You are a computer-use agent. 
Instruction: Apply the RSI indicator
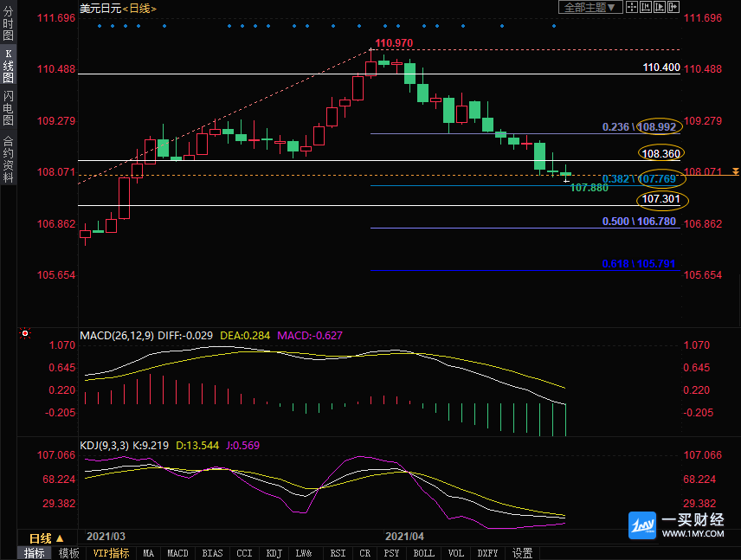click(x=338, y=553)
